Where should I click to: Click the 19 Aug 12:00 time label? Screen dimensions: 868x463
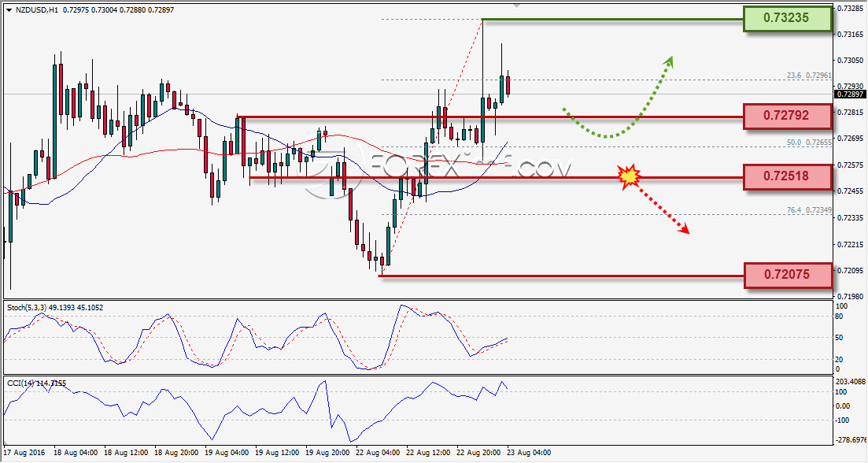(277, 453)
